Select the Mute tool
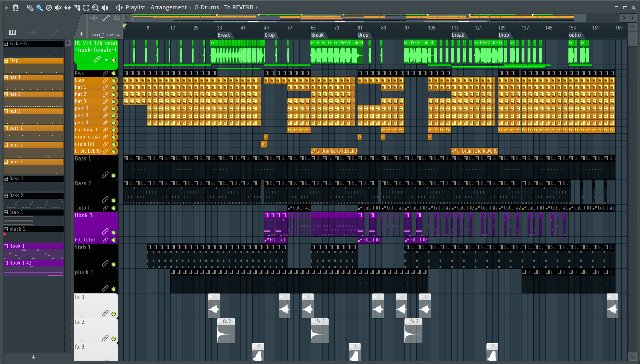Viewport: 640px width, 364px height. tap(58, 8)
